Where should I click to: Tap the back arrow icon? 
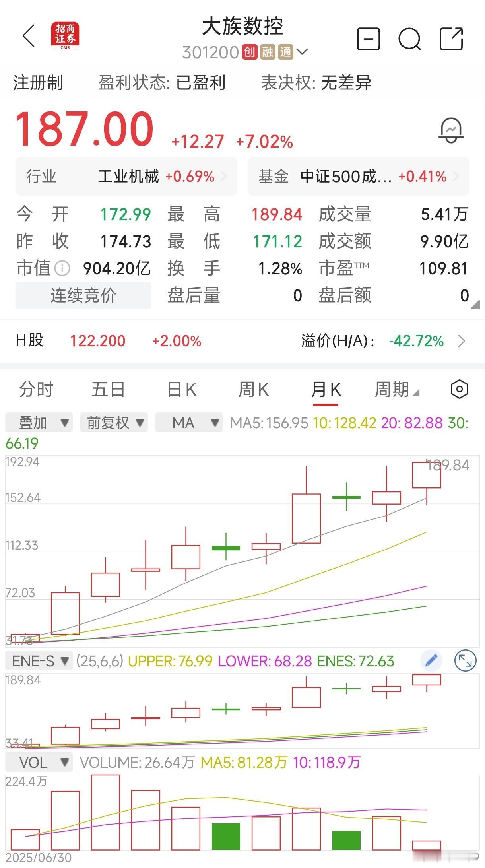pos(29,36)
